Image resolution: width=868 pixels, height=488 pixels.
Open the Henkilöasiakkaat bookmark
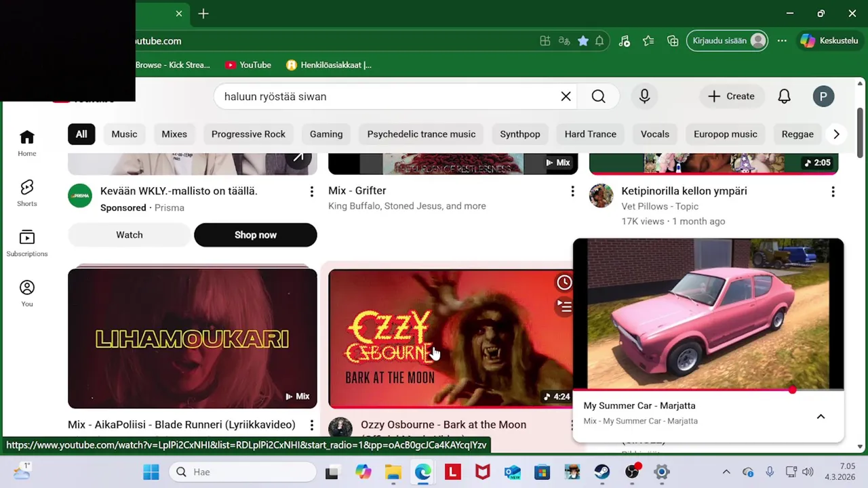click(329, 65)
